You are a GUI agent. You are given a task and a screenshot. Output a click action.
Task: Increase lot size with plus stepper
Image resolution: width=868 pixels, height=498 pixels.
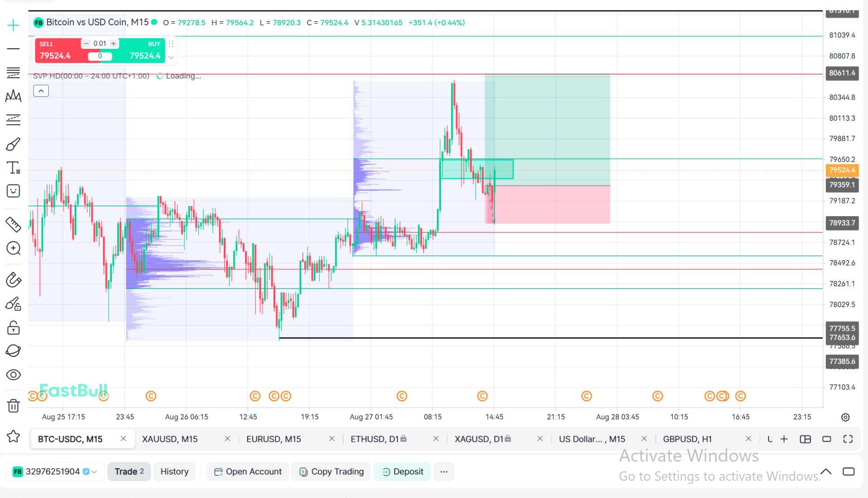coord(113,43)
